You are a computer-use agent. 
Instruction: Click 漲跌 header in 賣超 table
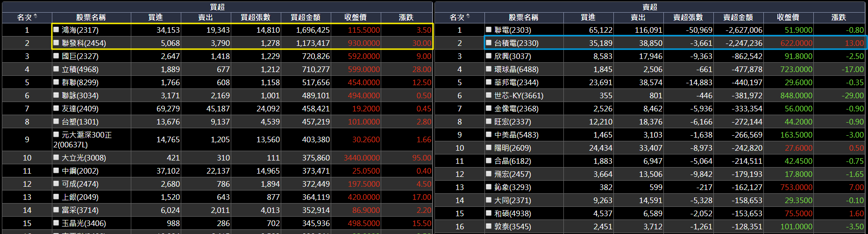(x=839, y=17)
